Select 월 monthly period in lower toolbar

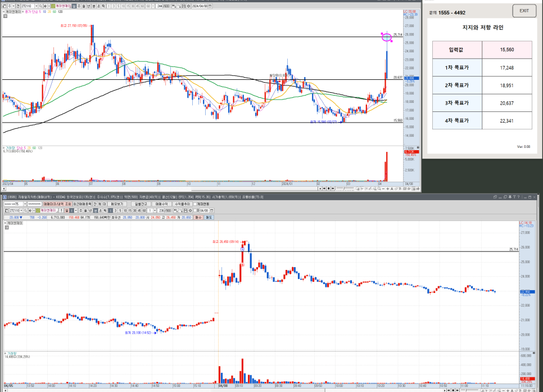tap(85, 211)
